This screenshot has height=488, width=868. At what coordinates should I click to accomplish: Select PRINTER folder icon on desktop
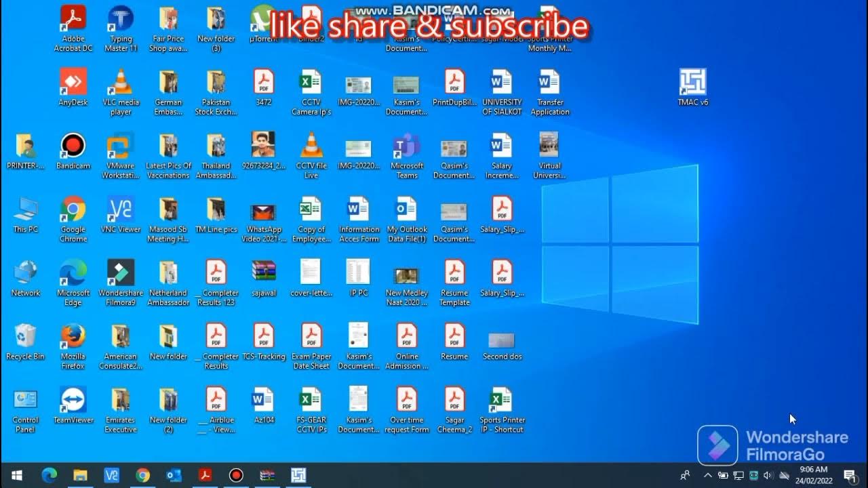26,151
